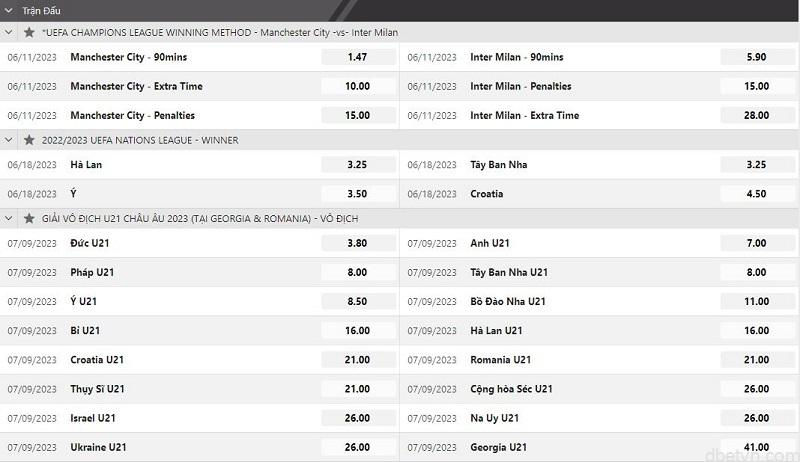Collapse the Trận Đấu panel chevron
Viewport: 800px width, 462px height.
point(9,10)
